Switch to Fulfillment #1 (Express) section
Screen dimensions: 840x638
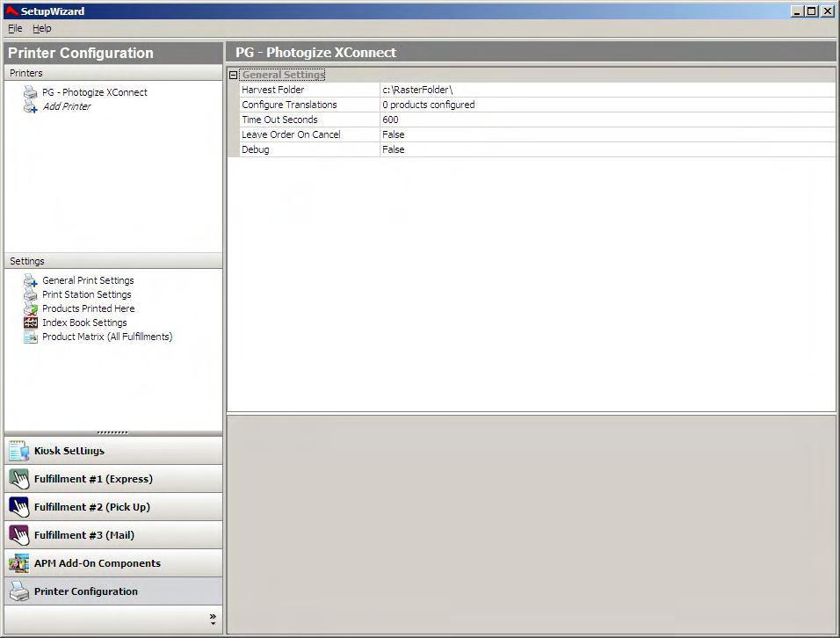click(113, 479)
